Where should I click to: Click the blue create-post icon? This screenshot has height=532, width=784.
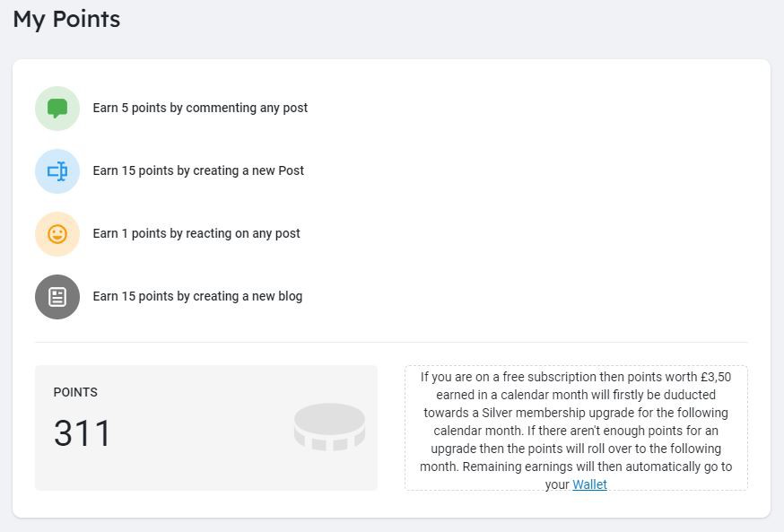pos(57,171)
